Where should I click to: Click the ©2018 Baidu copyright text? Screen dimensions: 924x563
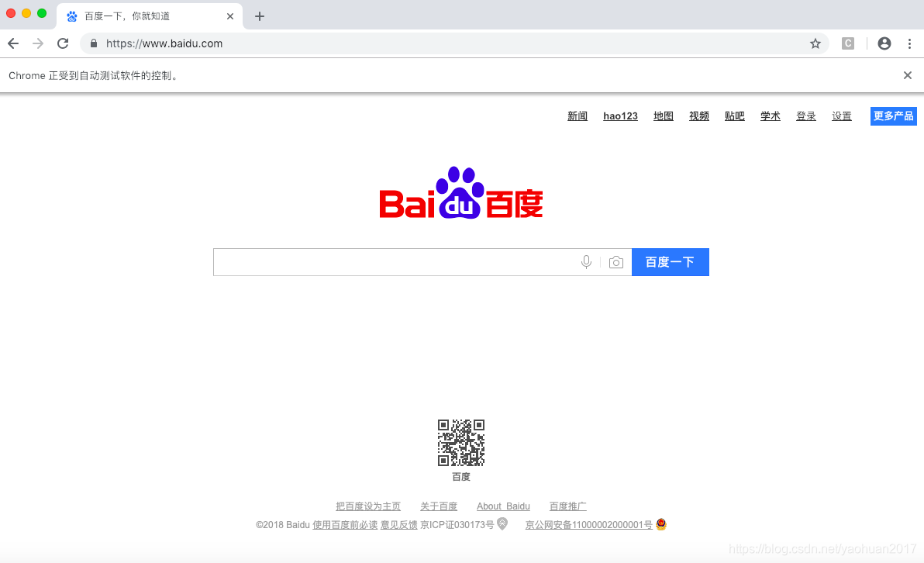pos(283,525)
